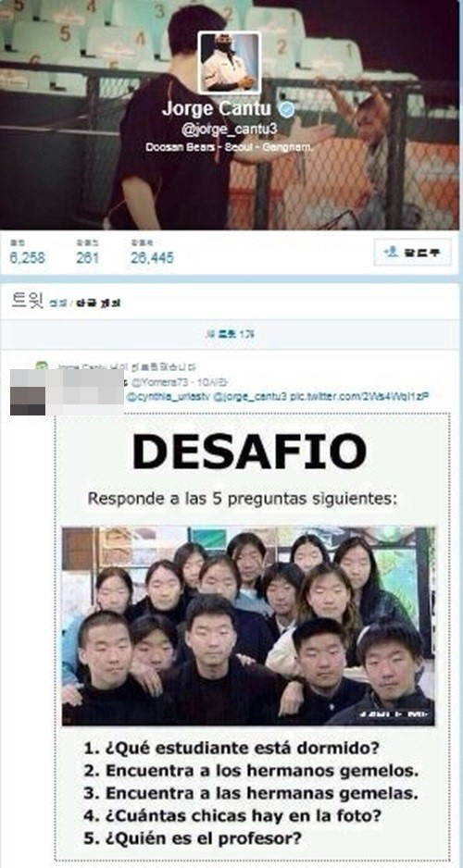This screenshot has width=463, height=868.
Task: Click the @jorge_cantu3 handle in header
Action: 230,130
